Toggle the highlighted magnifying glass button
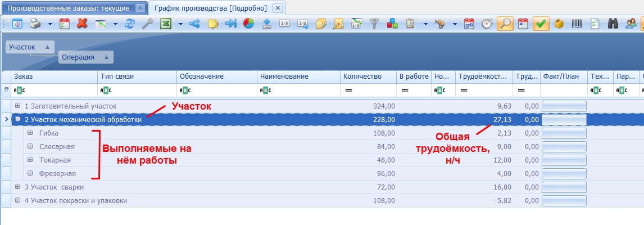Screen dimensions: 644x225 tap(505, 24)
